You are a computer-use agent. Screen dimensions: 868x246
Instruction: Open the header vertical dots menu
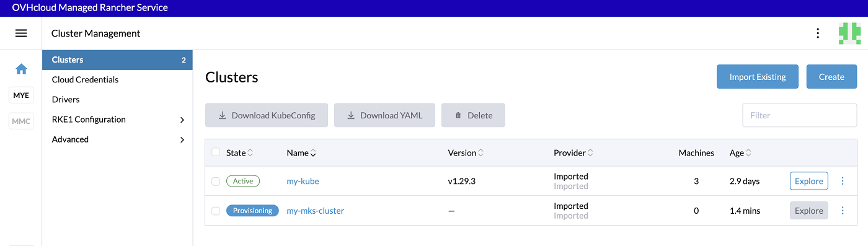(818, 33)
